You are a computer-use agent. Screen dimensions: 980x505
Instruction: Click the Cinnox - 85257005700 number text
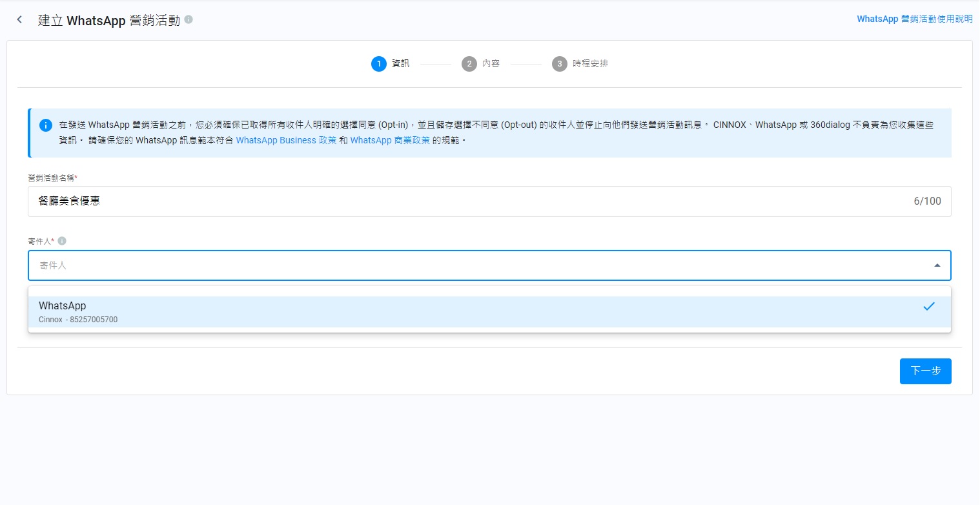78,320
